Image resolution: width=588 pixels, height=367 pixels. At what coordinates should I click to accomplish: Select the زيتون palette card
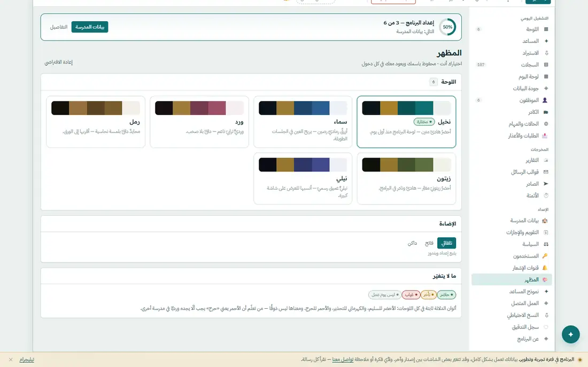point(406,178)
